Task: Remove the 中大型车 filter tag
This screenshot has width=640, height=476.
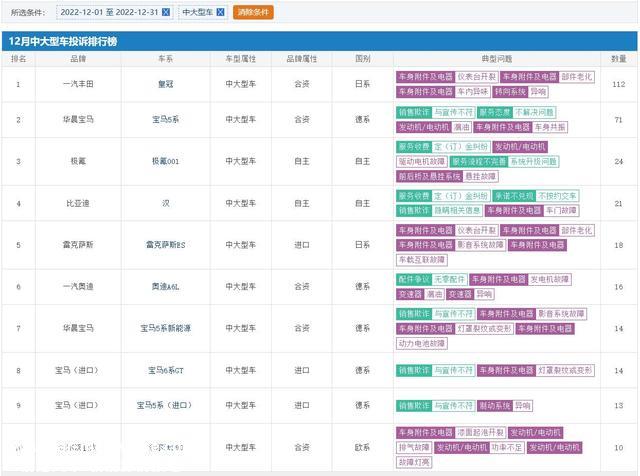Action: [220, 12]
